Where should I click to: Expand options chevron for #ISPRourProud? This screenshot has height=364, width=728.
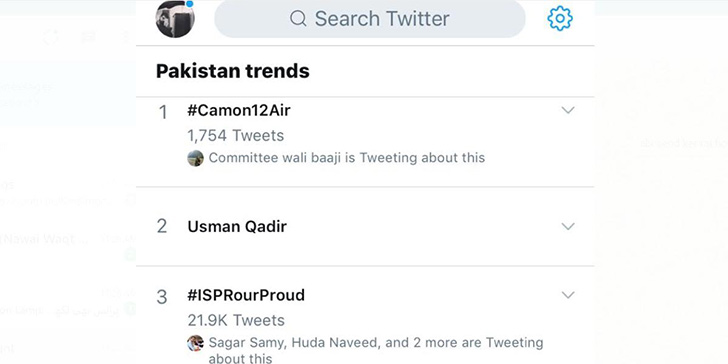(x=568, y=295)
